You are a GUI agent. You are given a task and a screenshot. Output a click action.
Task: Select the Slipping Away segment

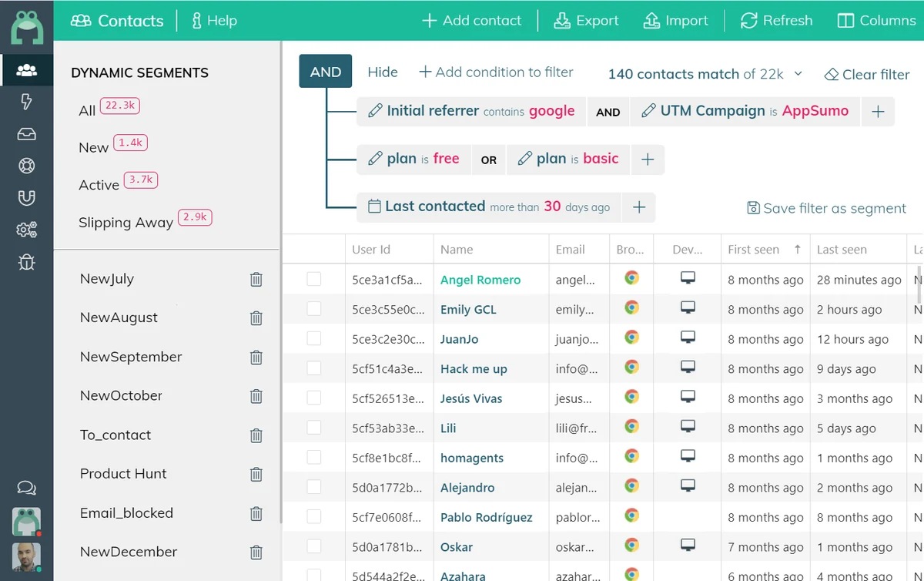[126, 223]
